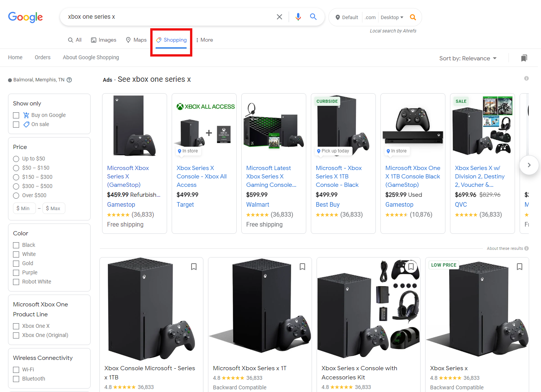Click the location pin in the Ahrefs search bar
The height and width of the screenshot is (392, 541).
click(x=338, y=17)
